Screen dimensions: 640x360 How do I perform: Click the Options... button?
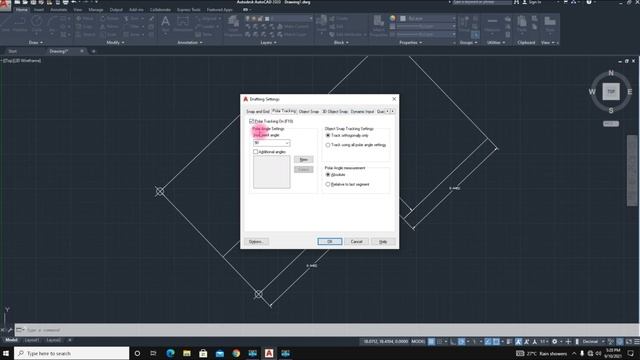coord(256,242)
